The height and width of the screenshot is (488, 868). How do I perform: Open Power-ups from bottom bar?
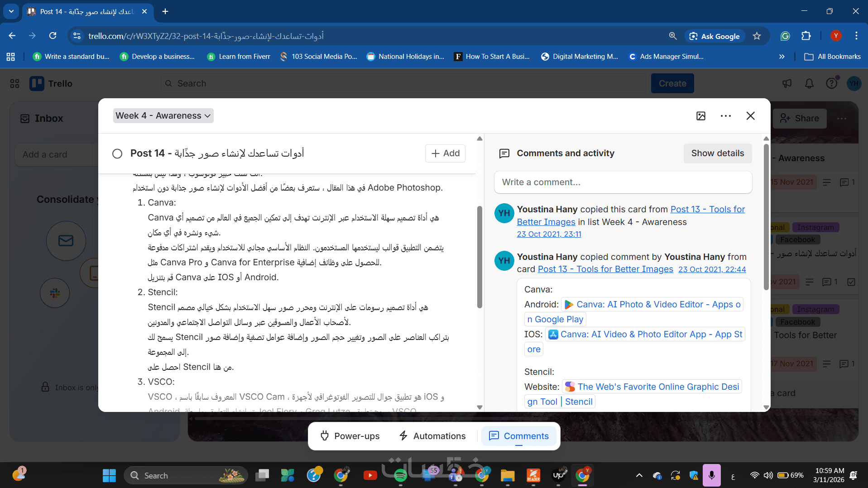coord(350,436)
